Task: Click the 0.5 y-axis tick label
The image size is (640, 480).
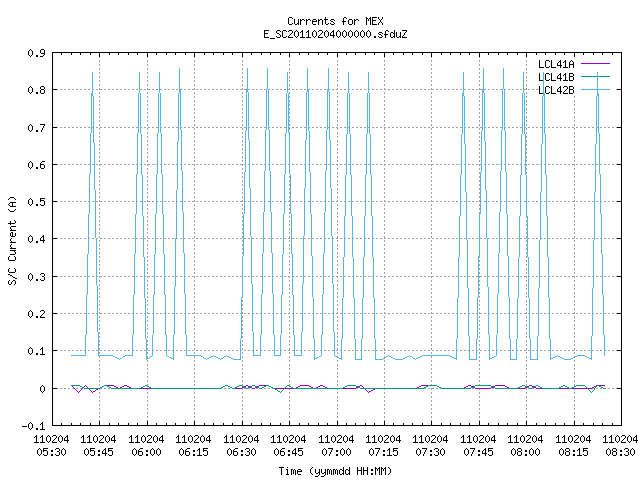Action: pyautogui.click(x=37, y=202)
